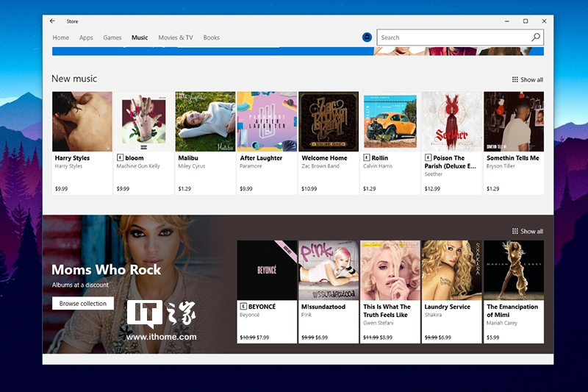588x392 pixels.
Task: Click the explicit badge next to Poison The Parish
Action: [x=428, y=157]
